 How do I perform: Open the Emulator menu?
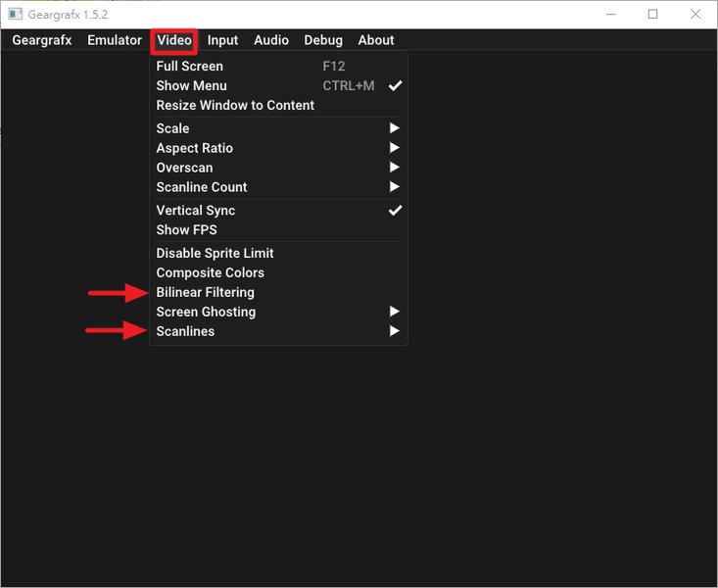pyautogui.click(x=115, y=40)
